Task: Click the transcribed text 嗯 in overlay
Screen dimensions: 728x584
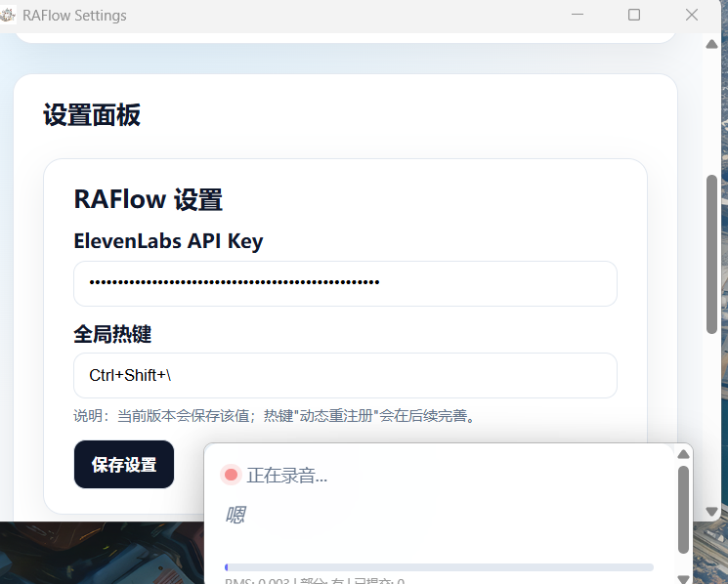Action: [236, 515]
